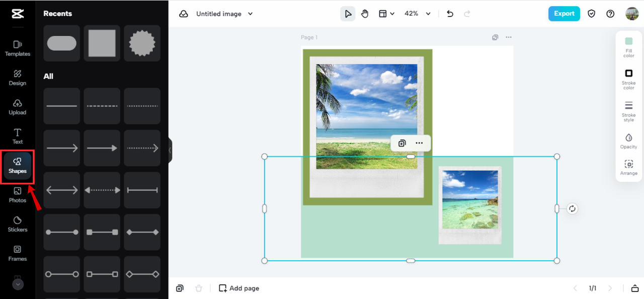
Task: Open the Stroke color picker
Action: click(628, 79)
